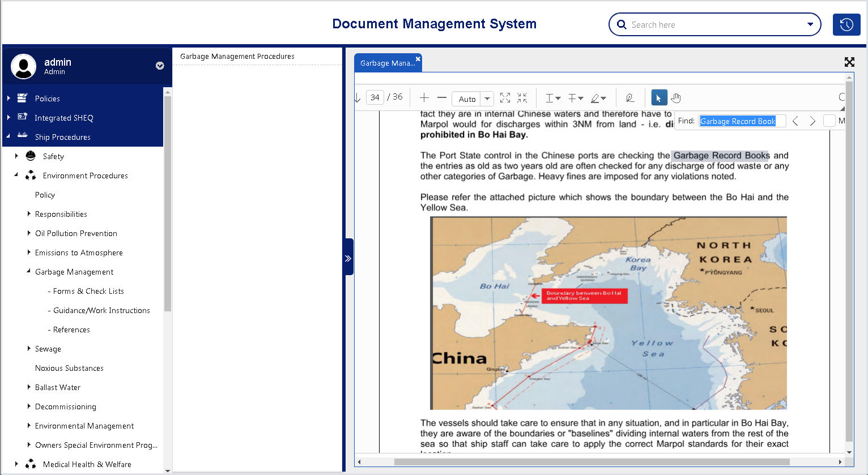The width and height of the screenshot is (868, 475).
Task: Expand the Responsibilities tree arrow
Action: coord(29,213)
